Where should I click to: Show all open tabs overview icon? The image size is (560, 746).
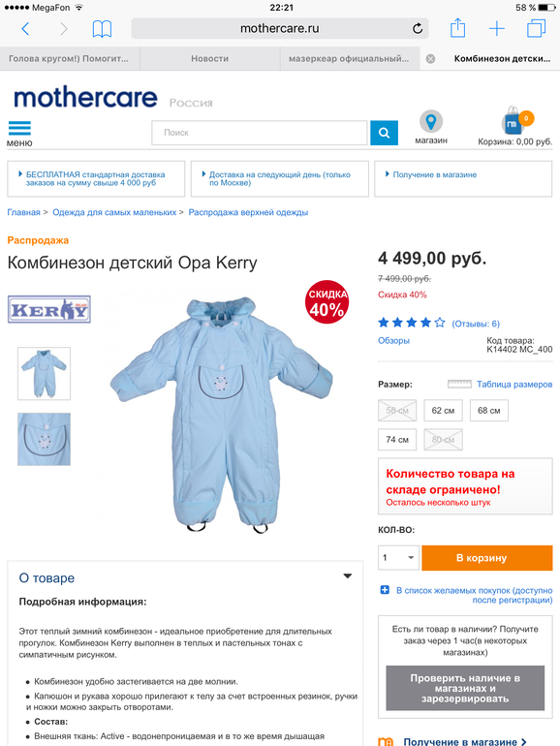pos(536,28)
